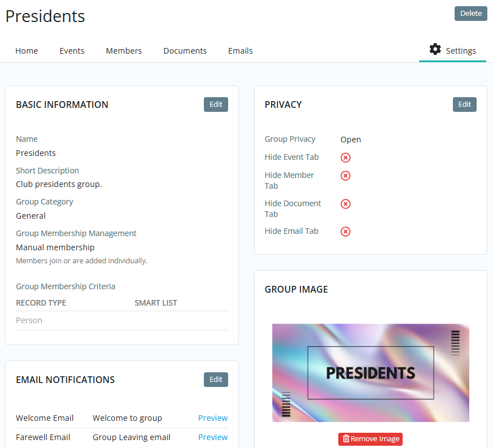The width and height of the screenshot is (493, 448).
Task: Edit the Privacy settings
Action: tap(465, 105)
